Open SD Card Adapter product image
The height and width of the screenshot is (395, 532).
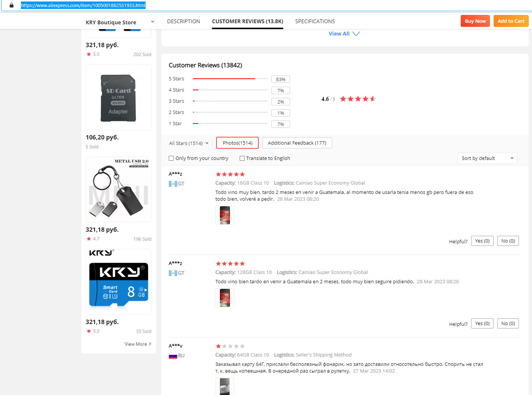(119, 97)
